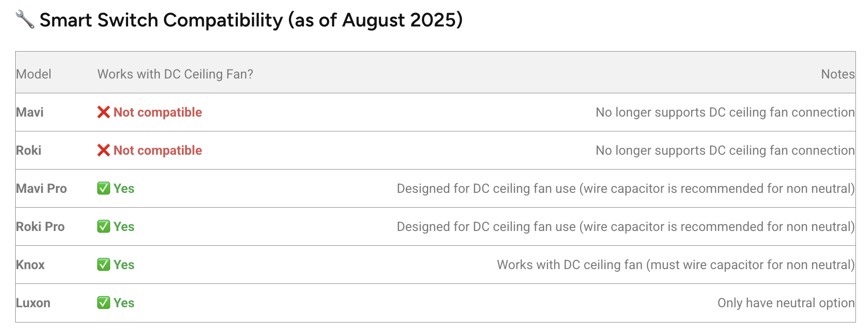Click the Only have neutral option note

coord(786,303)
